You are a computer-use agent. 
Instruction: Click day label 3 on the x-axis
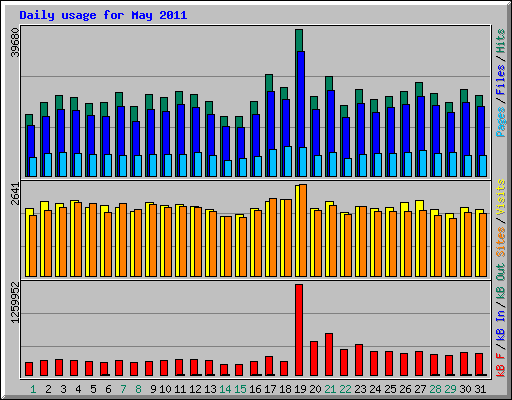pos(63,389)
